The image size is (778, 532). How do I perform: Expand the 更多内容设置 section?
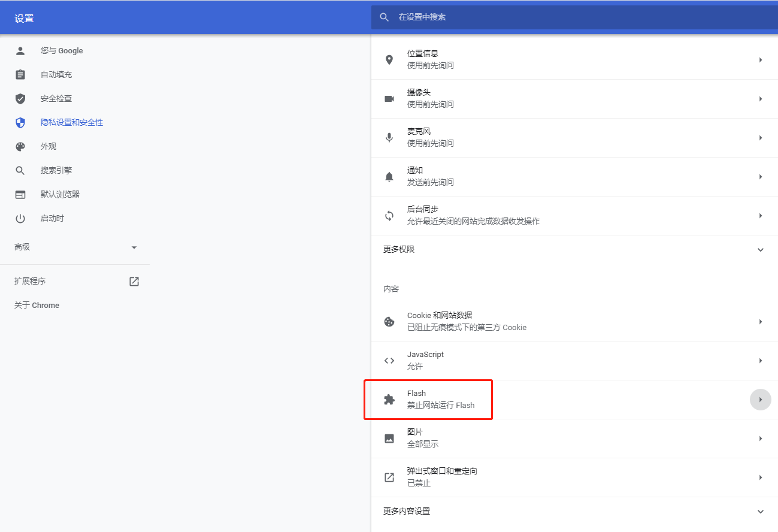tap(761, 512)
